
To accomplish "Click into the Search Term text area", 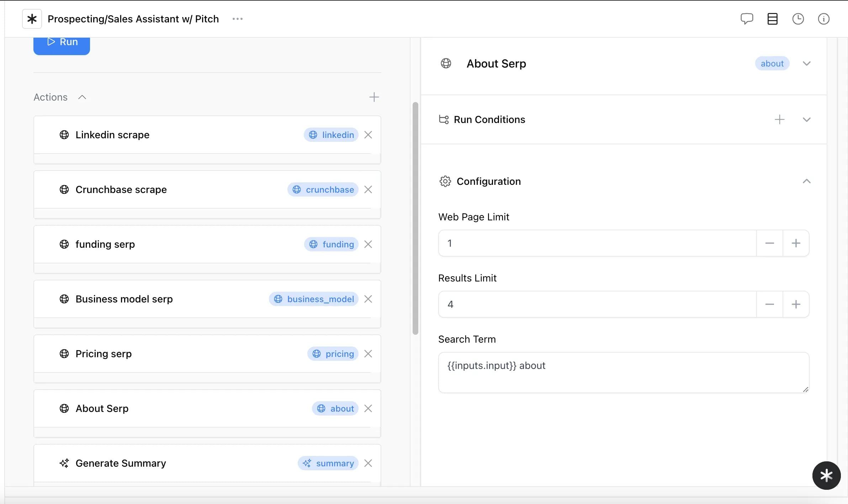I will pyautogui.click(x=624, y=372).
